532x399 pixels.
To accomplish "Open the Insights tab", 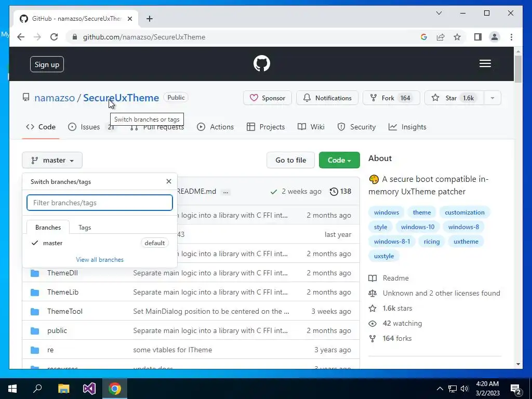I will pyautogui.click(x=407, y=127).
